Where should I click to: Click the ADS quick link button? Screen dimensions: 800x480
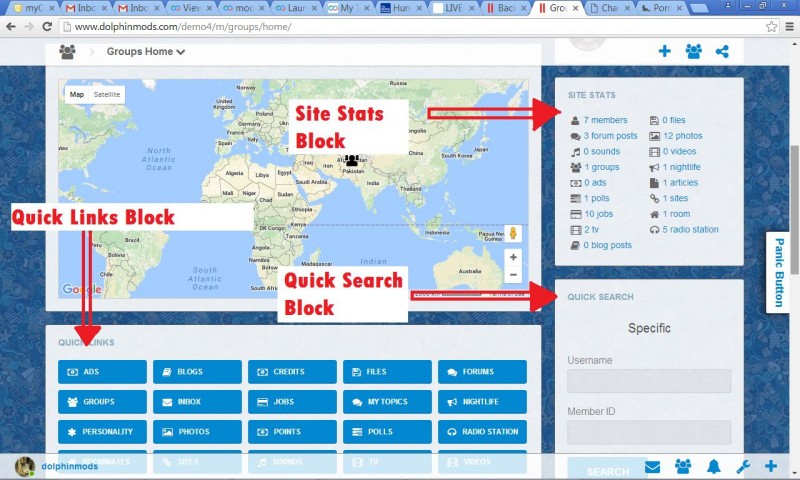coord(102,372)
